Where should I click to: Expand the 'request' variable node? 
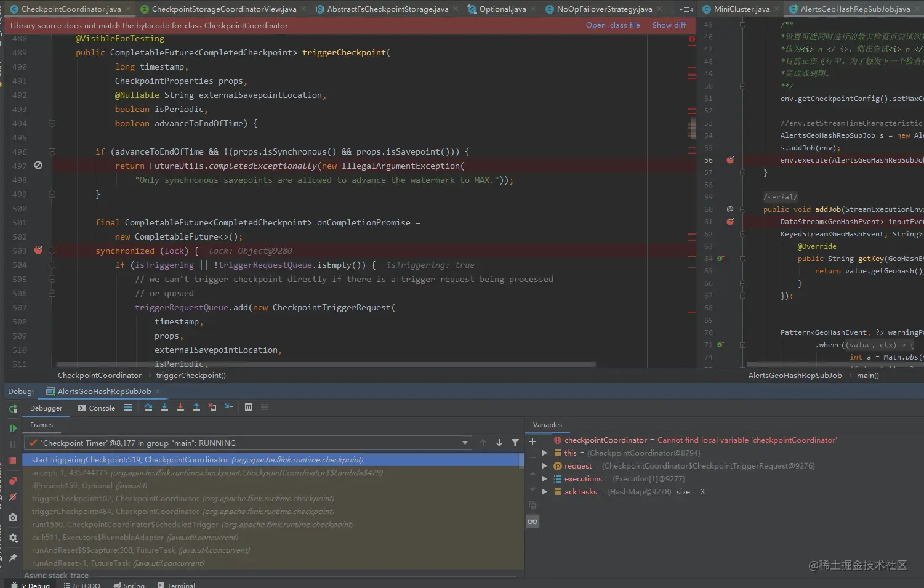click(x=545, y=465)
